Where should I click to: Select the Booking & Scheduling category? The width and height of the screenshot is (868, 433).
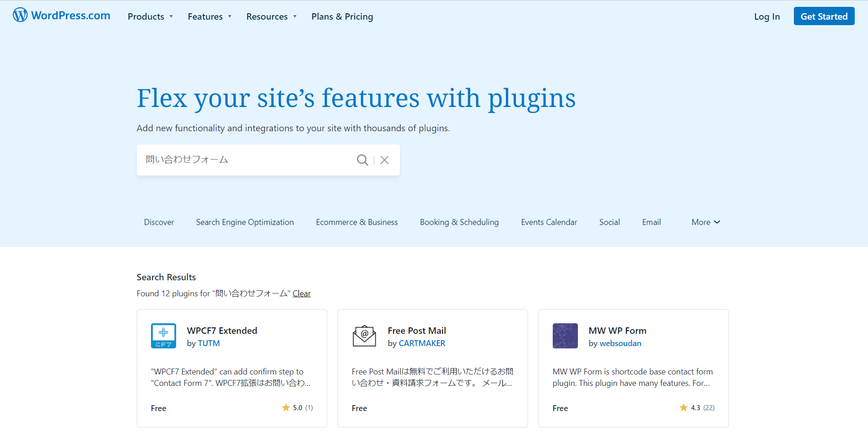point(459,222)
